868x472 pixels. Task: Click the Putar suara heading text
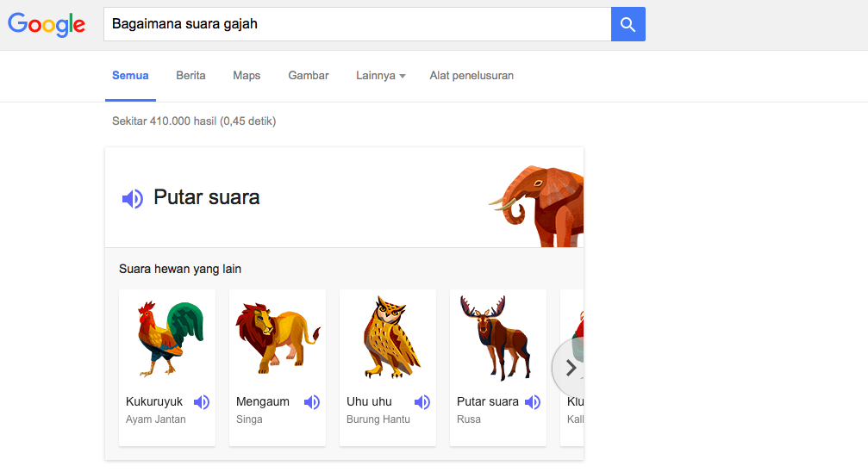[x=207, y=197]
